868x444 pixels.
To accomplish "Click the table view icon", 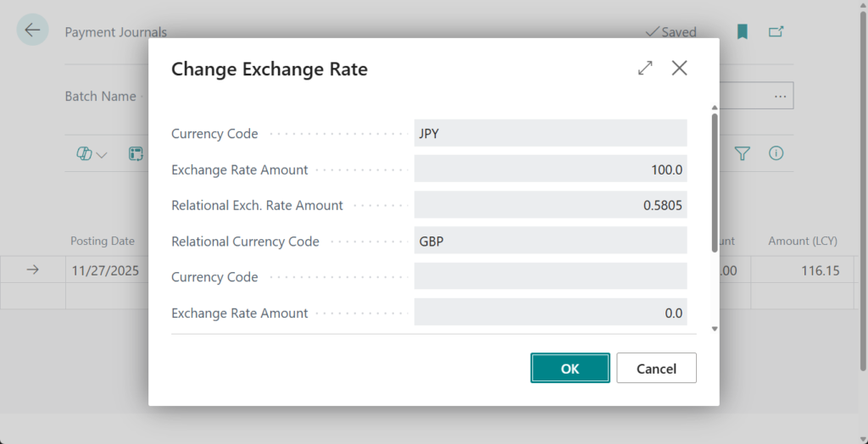I will 136,154.
